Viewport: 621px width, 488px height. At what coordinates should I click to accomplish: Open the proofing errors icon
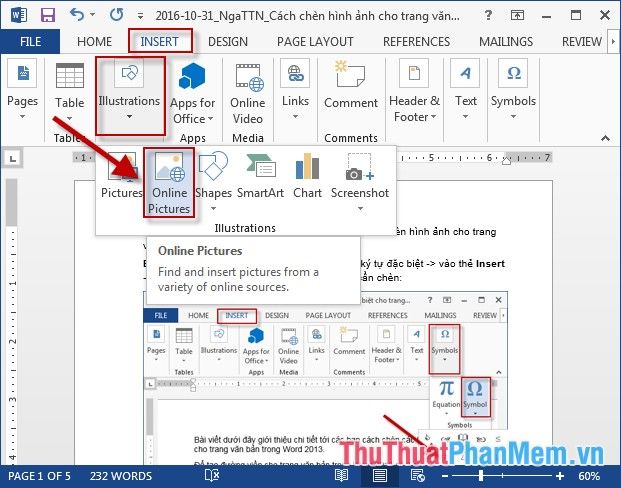(x=211, y=475)
